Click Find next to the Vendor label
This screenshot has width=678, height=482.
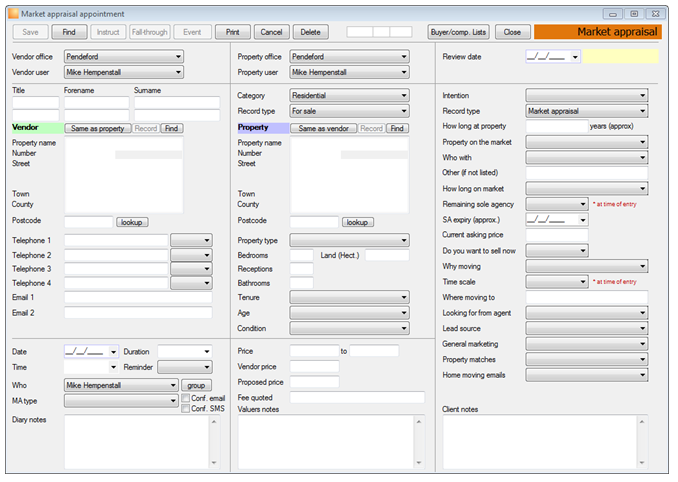[172, 128]
